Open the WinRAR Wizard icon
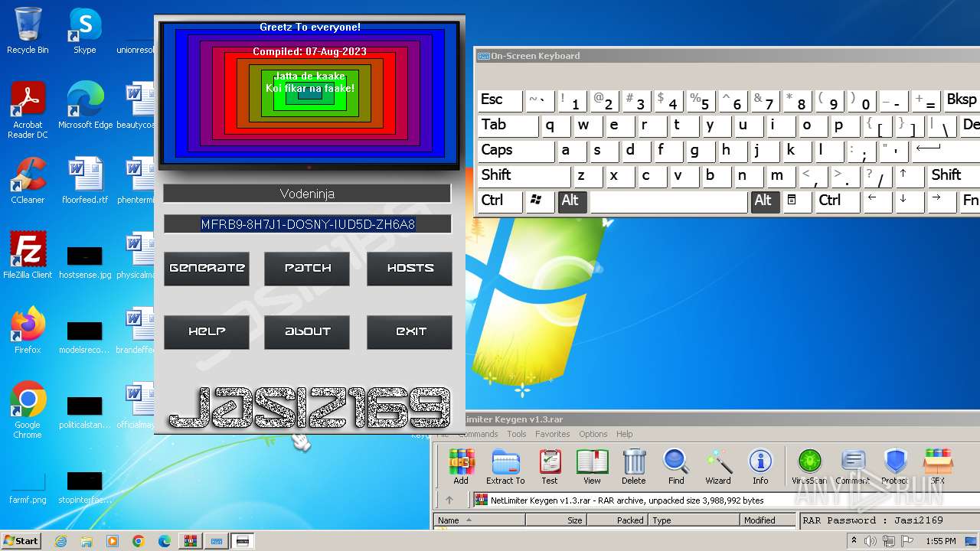Image resolution: width=980 pixels, height=551 pixels. pos(718,467)
